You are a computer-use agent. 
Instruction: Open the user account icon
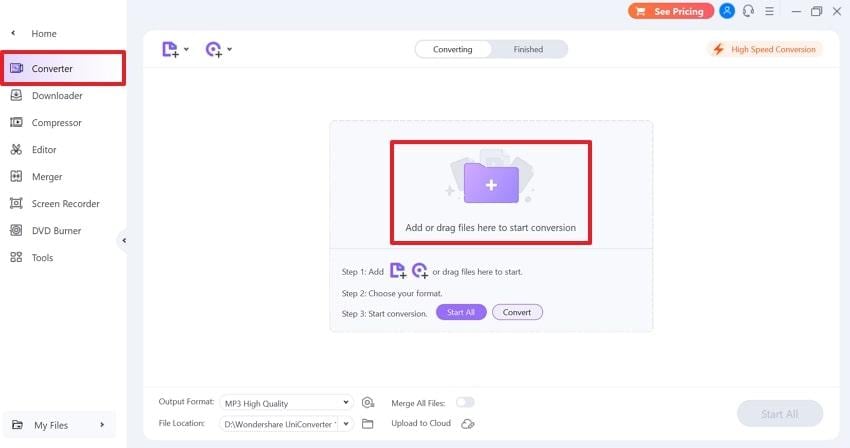[727, 11]
